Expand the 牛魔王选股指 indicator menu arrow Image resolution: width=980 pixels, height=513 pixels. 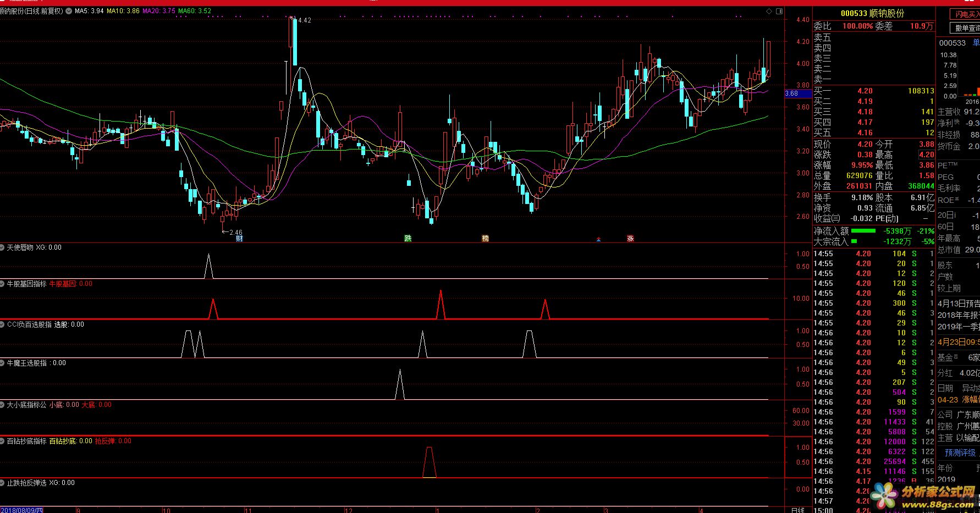click(x=3, y=363)
